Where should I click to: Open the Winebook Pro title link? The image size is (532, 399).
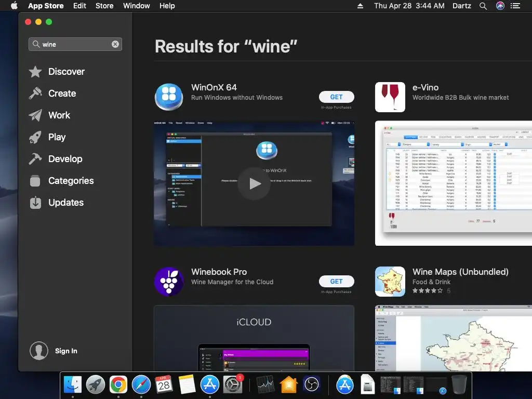point(219,272)
